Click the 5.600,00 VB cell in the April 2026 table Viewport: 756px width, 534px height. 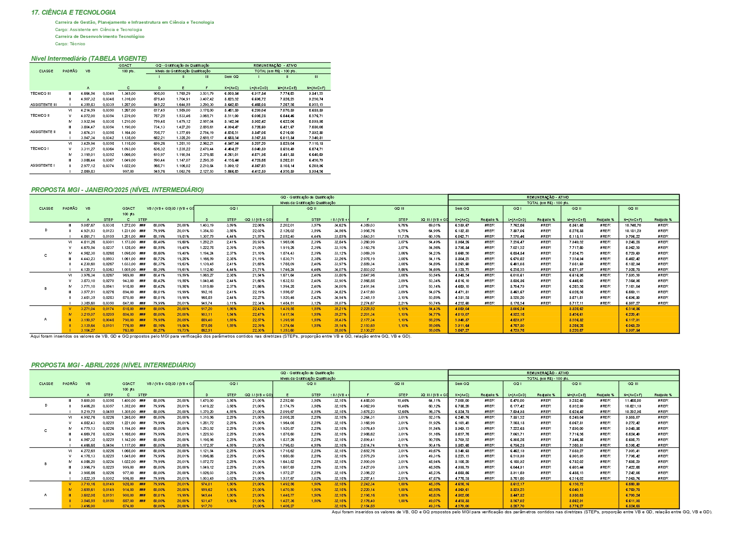point(88,400)
